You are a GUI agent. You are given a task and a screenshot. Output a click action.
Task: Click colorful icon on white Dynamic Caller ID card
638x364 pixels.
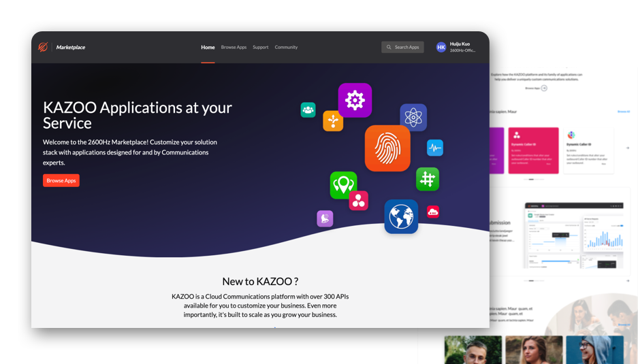(571, 135)
